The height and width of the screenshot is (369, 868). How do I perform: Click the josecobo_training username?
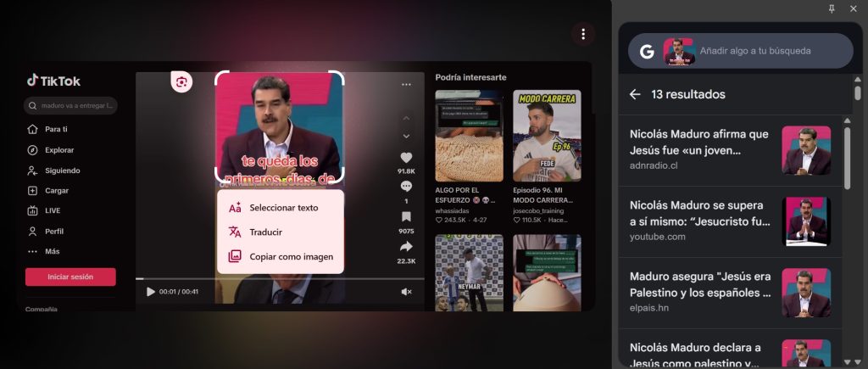(538, 211)
